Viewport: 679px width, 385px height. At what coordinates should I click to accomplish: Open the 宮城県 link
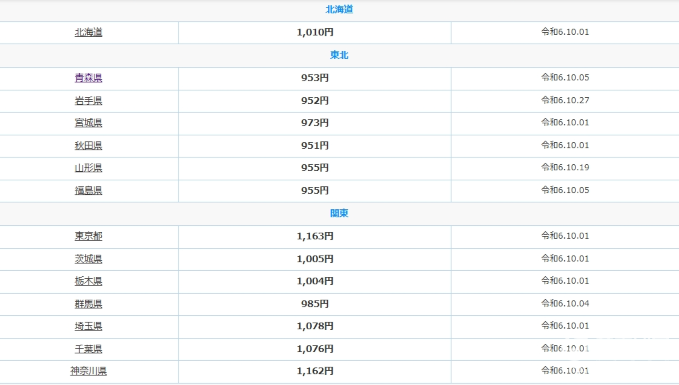tap(88, 123)
